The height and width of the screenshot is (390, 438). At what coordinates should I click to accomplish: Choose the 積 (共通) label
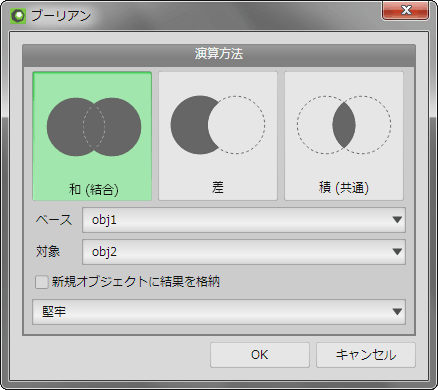click(x=344, y=188)
